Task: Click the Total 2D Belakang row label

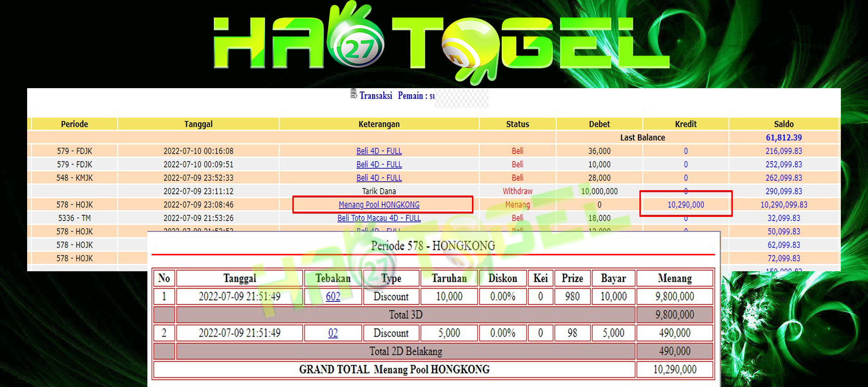Action: (x=406, y=351)
